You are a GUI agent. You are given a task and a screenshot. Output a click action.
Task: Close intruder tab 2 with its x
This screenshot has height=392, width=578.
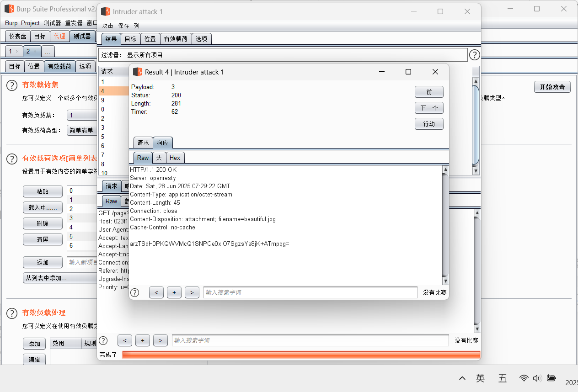tap(35, 52)
